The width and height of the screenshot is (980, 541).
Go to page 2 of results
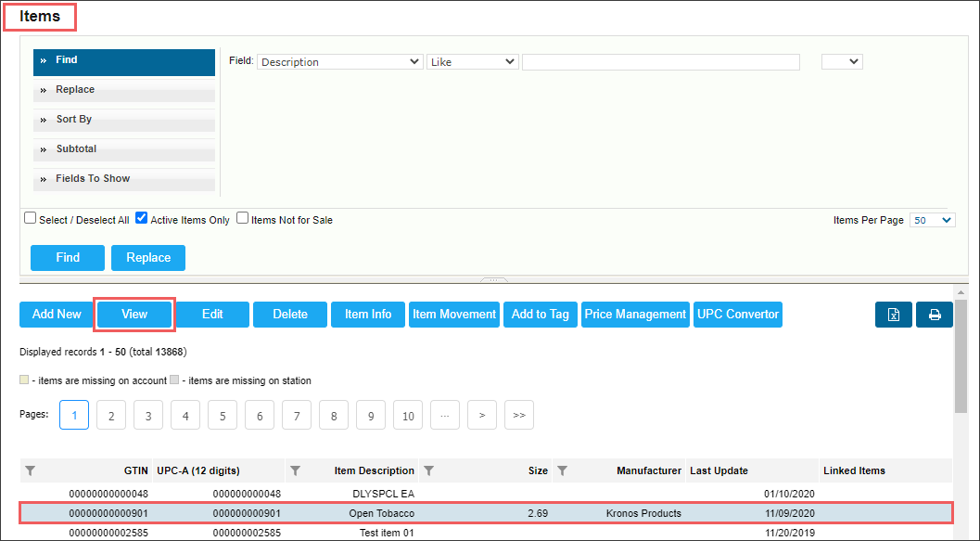[x=111, y=416]
